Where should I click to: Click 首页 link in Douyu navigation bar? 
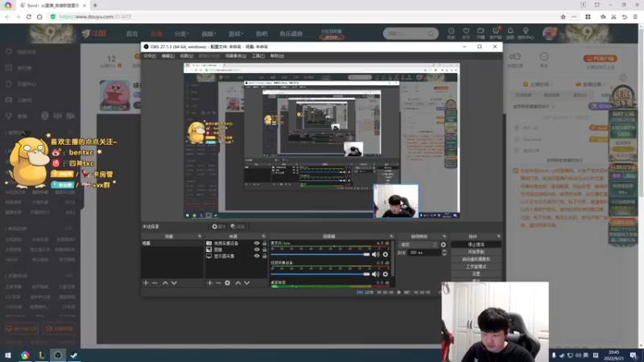(132, 34)
